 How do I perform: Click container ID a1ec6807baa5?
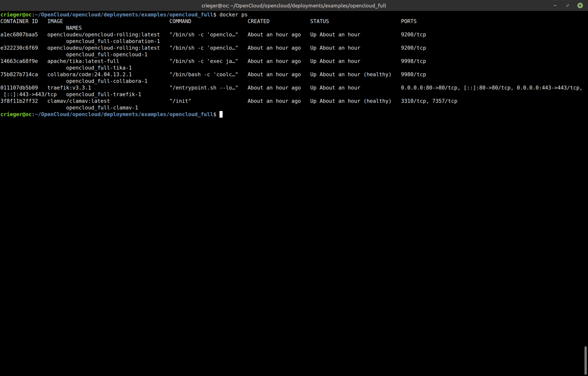tap(19, 34)
